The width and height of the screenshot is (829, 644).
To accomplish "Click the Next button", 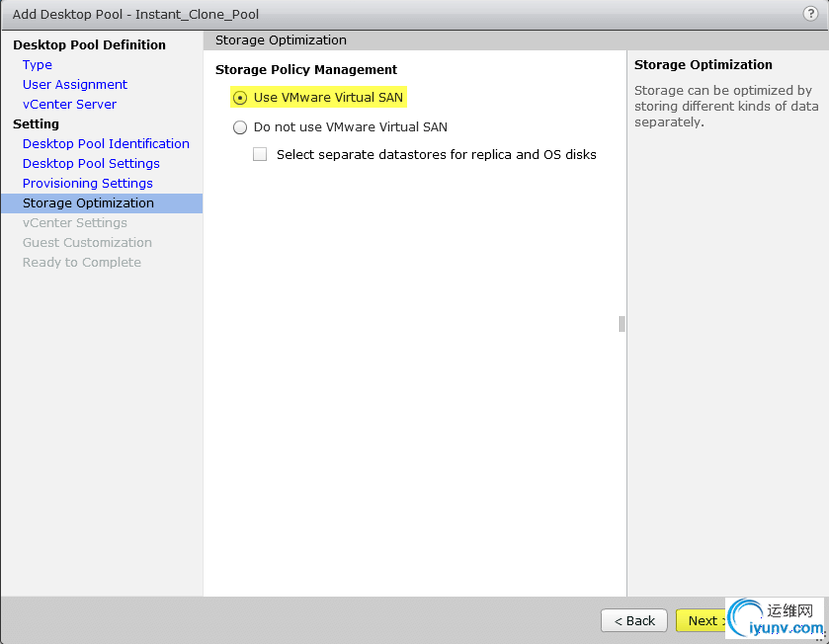I will tap(703, 620).
